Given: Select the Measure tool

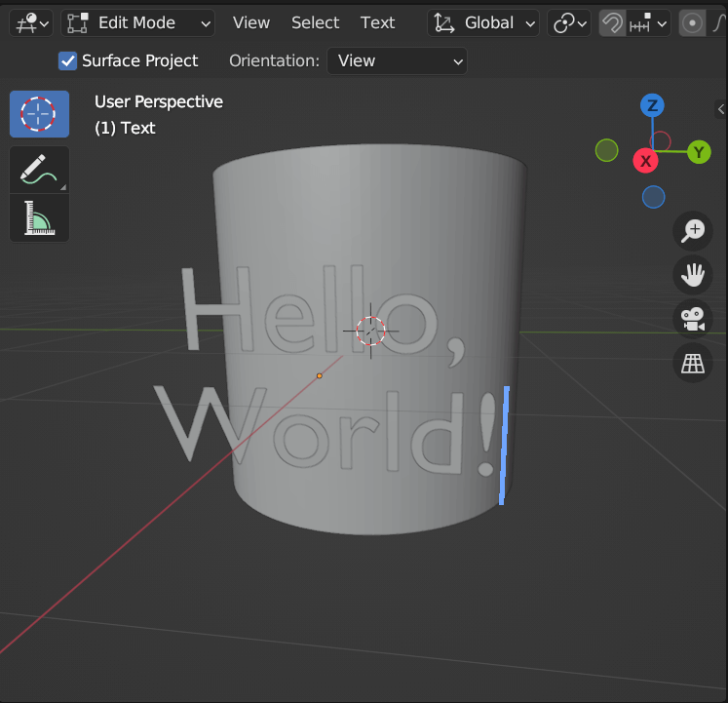Looking at the screenshot, I should pos(39,217).
